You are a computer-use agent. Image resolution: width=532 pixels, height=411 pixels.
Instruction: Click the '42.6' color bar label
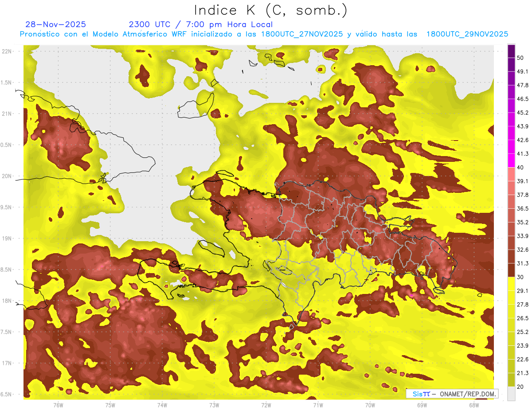point(523,140)
